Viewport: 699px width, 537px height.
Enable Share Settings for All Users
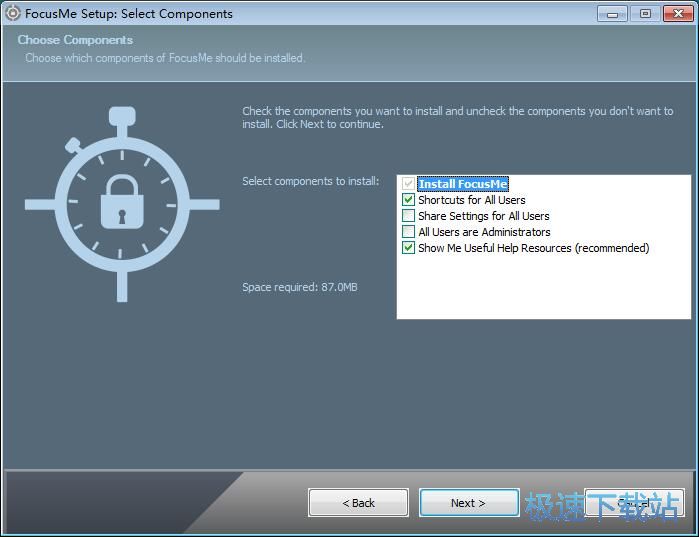click(x=408, y=216)
